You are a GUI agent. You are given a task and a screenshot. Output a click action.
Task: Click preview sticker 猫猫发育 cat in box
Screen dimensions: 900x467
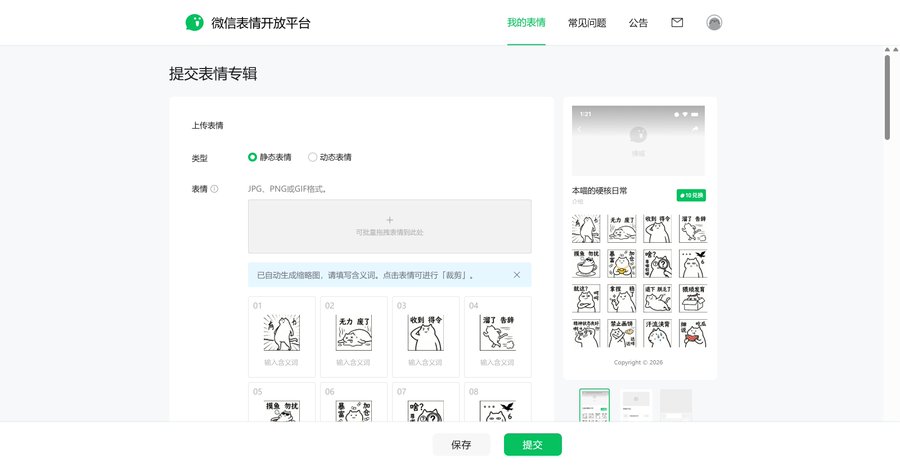point(693,299)
